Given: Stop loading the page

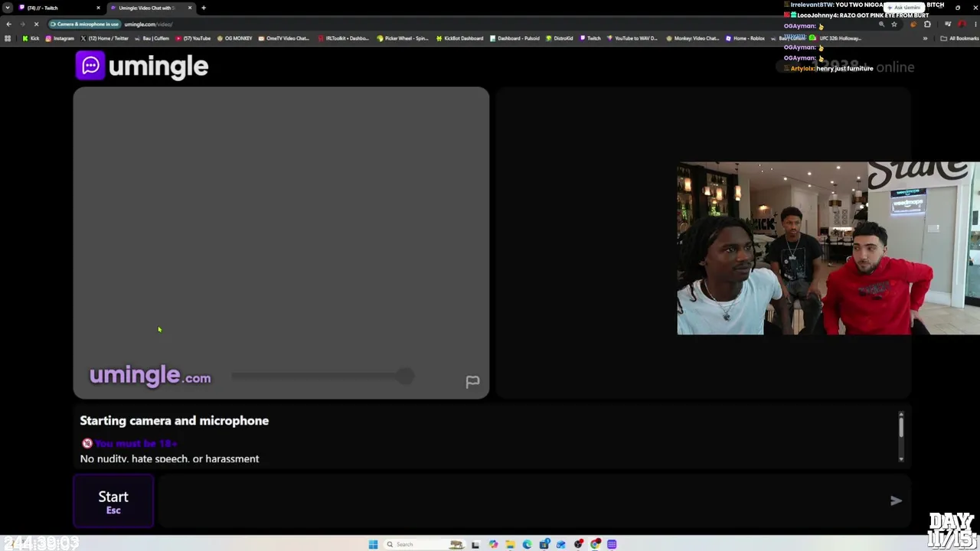Looking at the screenshot, I should pyautogui.click(x=36, y=24).
